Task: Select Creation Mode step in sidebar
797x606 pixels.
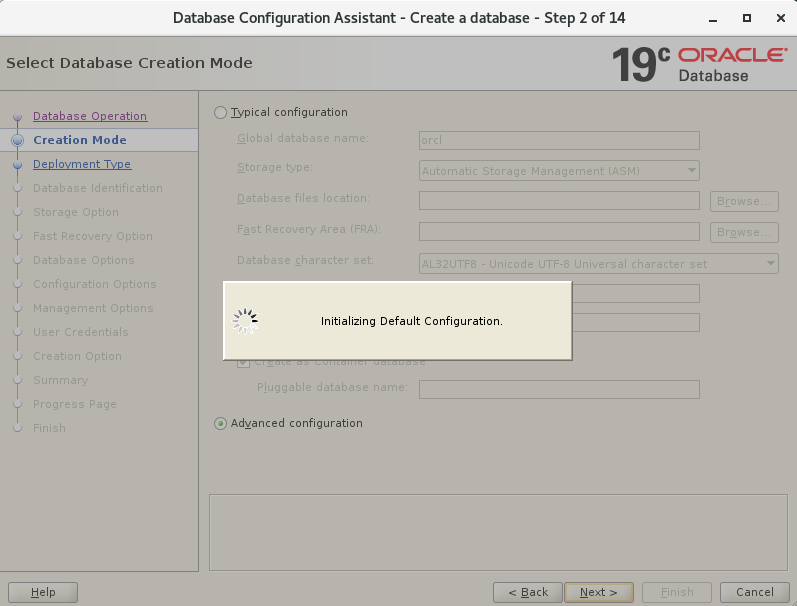Action: click(80, 140)
